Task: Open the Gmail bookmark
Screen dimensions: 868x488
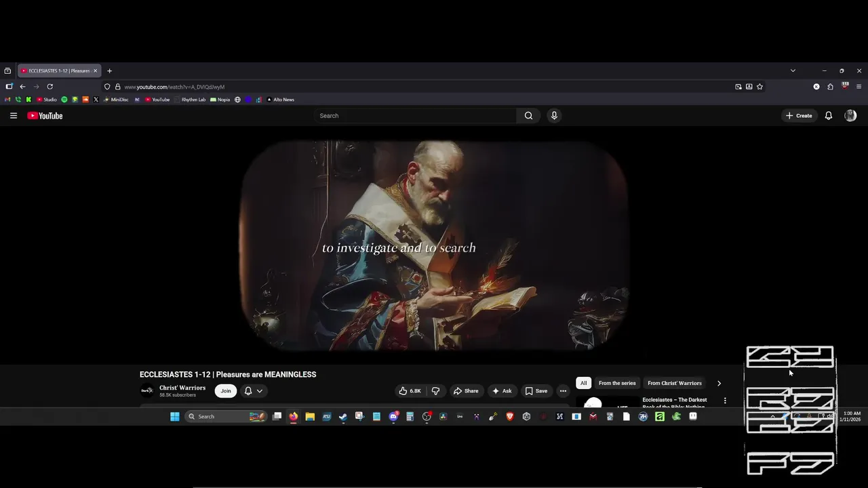Action: point(7,100)
